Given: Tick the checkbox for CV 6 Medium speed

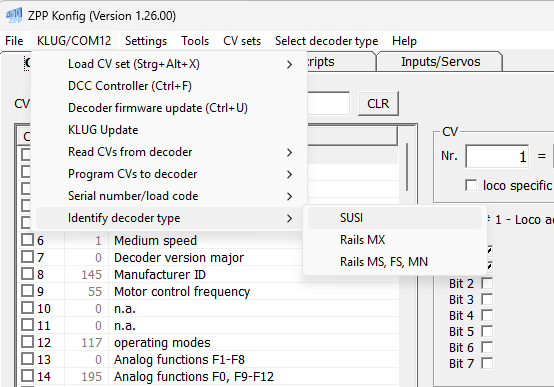Looking at the screenshot, I should pyautogui.click(x=27, y=240).
